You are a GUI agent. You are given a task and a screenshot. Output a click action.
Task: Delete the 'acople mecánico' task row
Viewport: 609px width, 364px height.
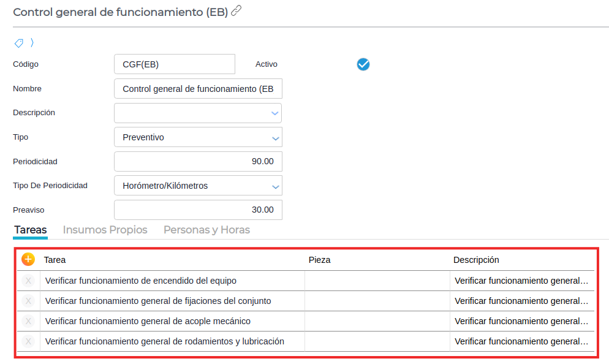coord(28,321)
